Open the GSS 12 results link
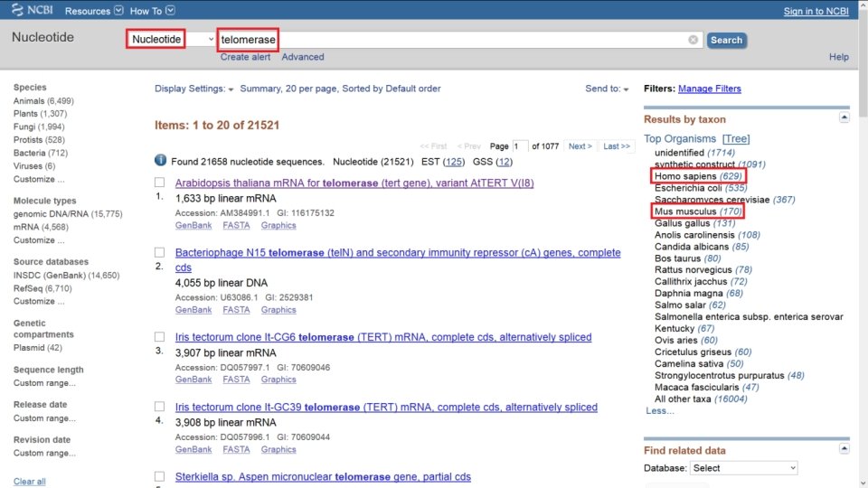The width and height of the screenshot is (868, 488). pyautogui.click(x=504, y=162)
